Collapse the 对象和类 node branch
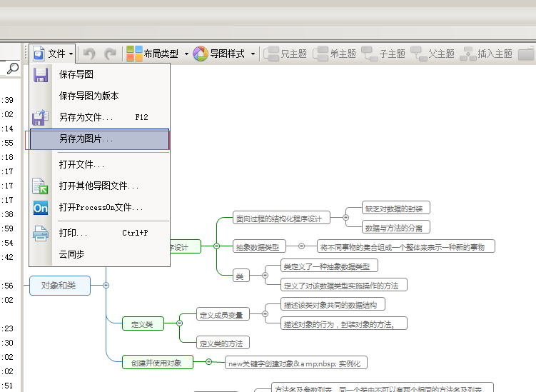The image size is (536, 392). (106, 286)
